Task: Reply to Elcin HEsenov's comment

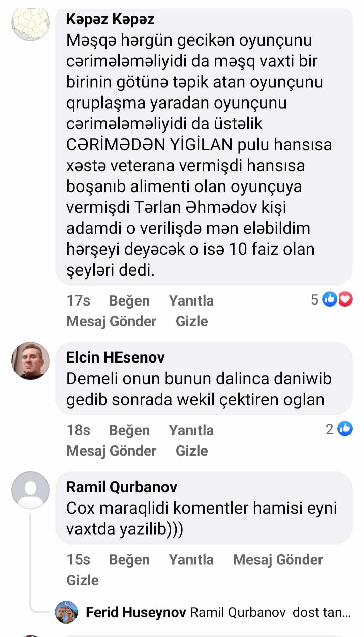Action: [x=191, y=430]
